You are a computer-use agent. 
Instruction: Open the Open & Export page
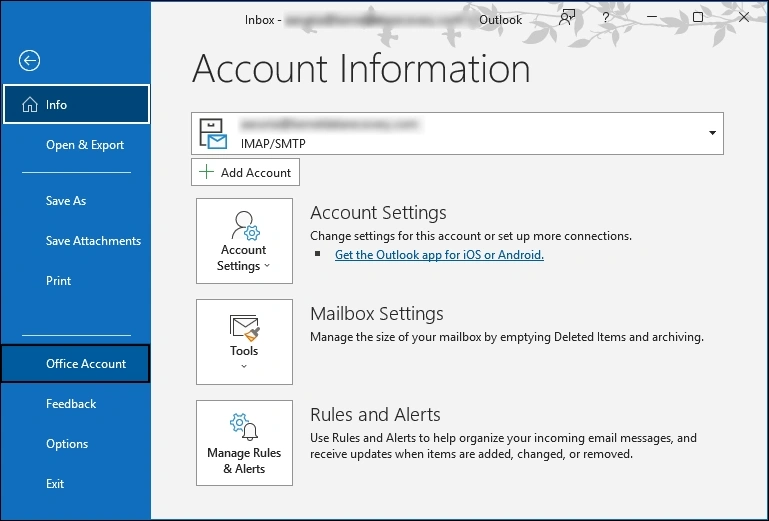click(x=85, y=145)
